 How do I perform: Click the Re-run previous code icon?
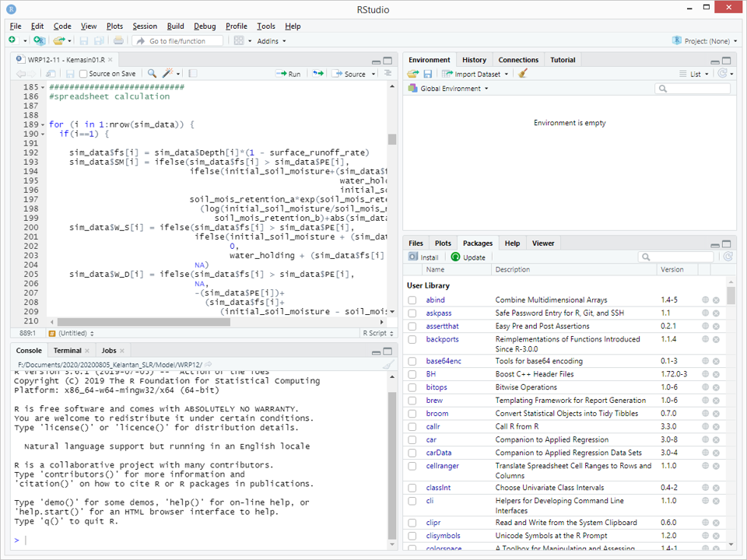click(318, 73)
